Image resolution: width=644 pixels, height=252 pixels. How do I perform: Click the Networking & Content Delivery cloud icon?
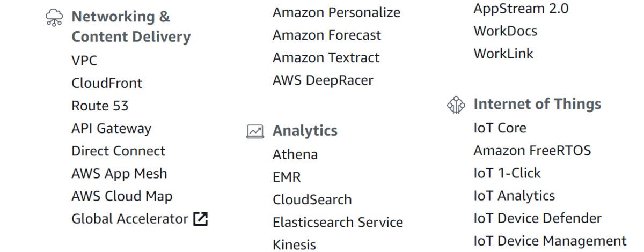pos(54,18)
